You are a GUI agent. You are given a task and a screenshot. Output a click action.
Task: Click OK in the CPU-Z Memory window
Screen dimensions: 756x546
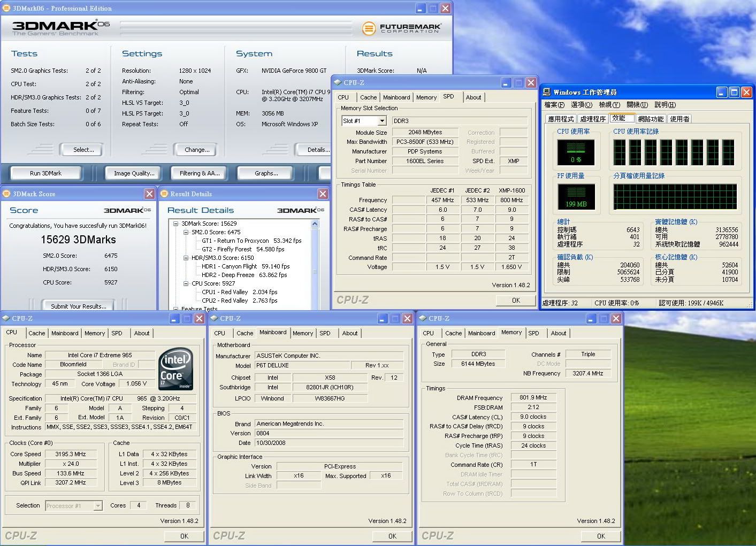click(601, 536)
